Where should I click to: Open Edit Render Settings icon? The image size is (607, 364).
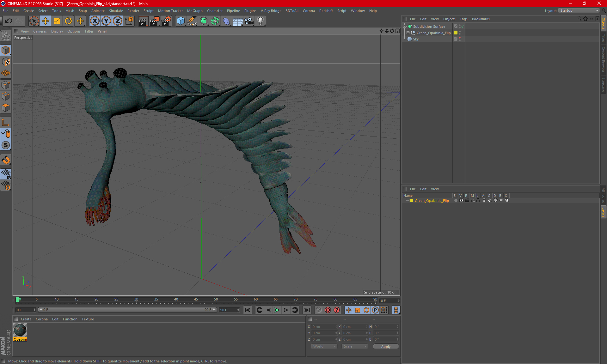tap(166, 21)
